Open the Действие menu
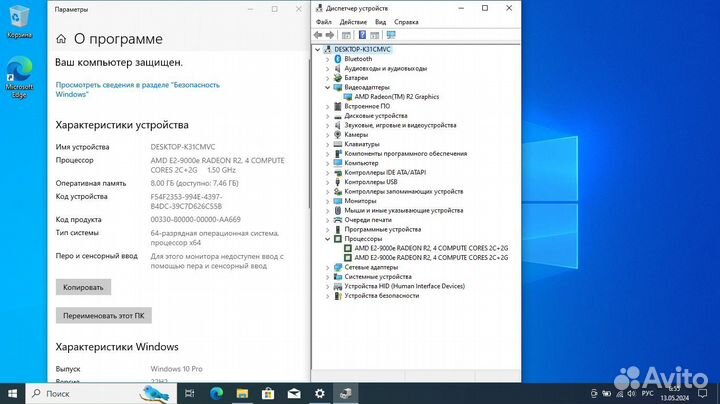This screenshot has height=404, width=720. pyautogui.click(x=353, y=22)
